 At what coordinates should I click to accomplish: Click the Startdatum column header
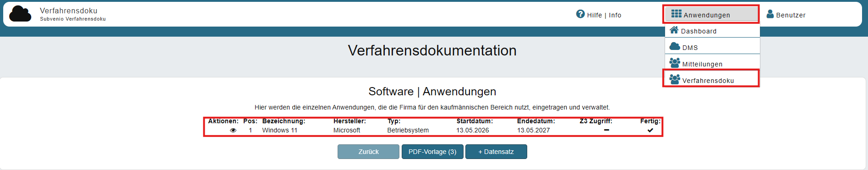[x=475, y=121]
